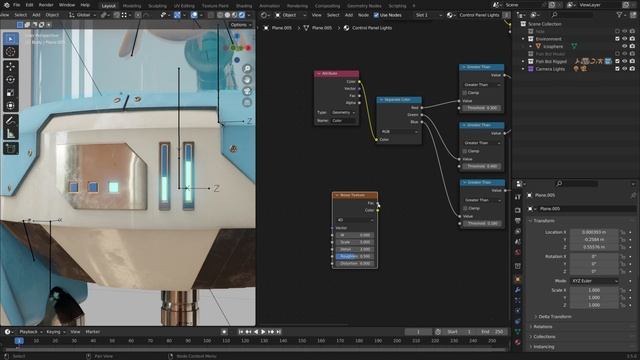Toggle Environment collection exclude checkbox
This screenshot has width=640, height=360.
617,39
